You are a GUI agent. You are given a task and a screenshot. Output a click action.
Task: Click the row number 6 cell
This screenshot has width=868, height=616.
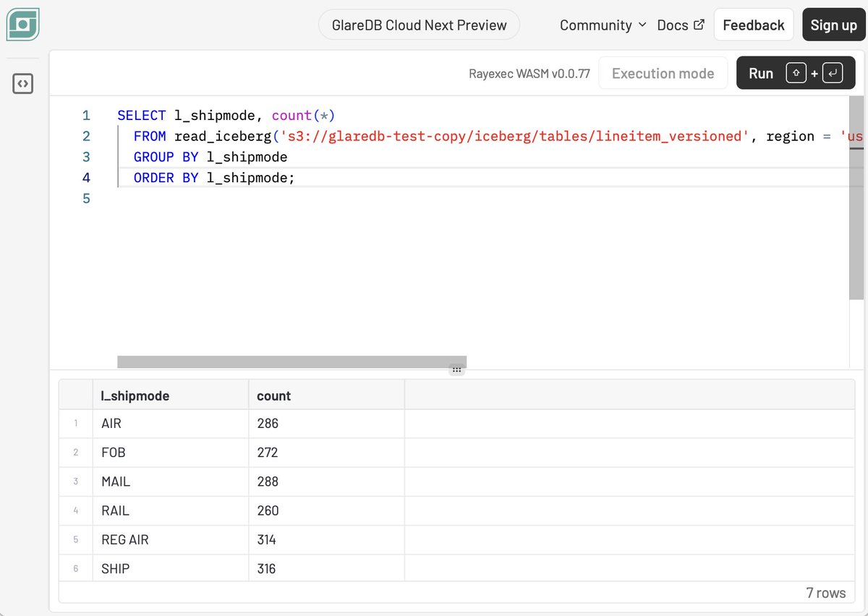76,568
